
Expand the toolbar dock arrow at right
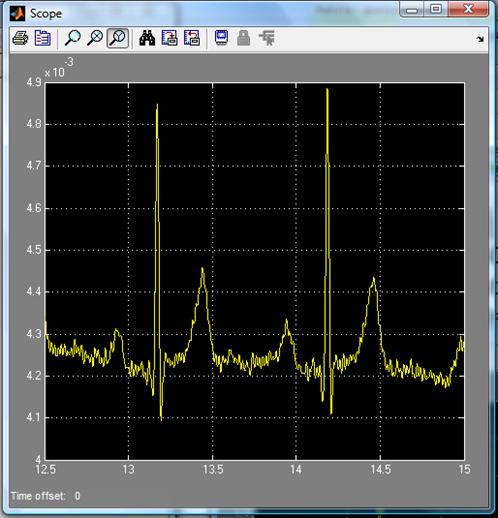tap(480, 39)
